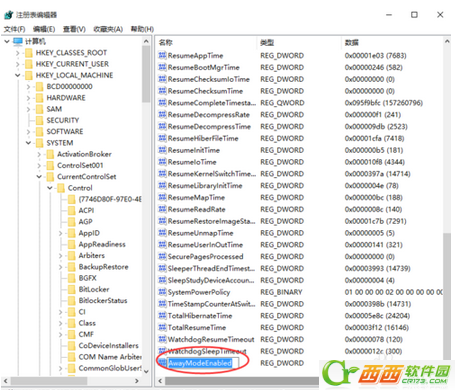
Task: Collapse the SYSTEM key node
Action: click(28, 143)
